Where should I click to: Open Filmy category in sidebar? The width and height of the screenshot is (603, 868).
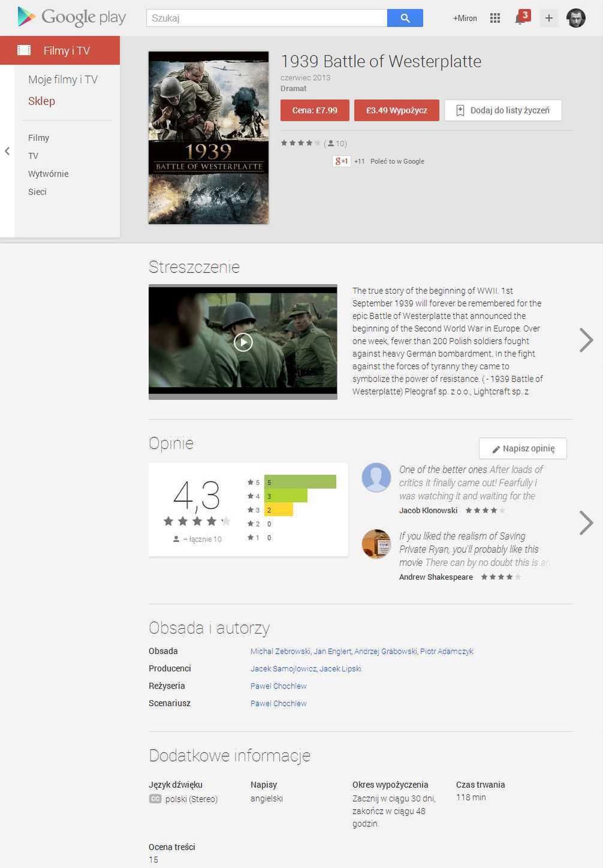click(38, 138)
